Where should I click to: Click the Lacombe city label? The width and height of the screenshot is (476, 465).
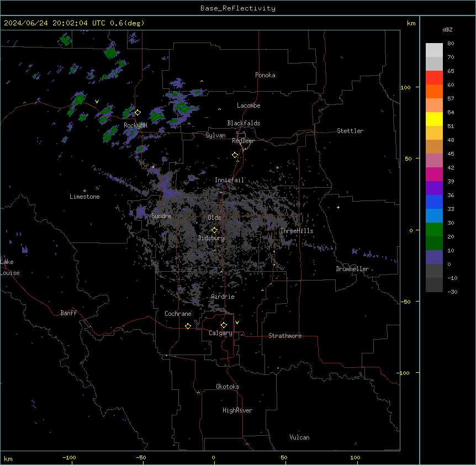[248, 105]
